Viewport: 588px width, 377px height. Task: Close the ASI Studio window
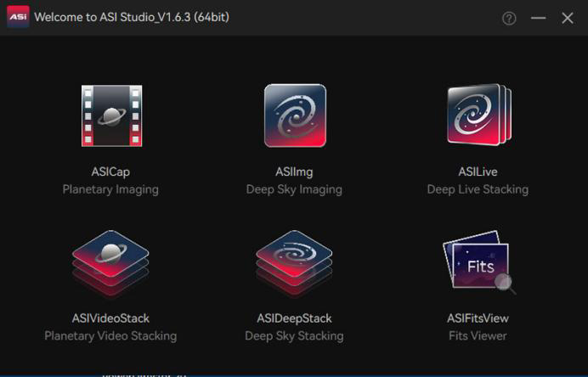point(568,18)
